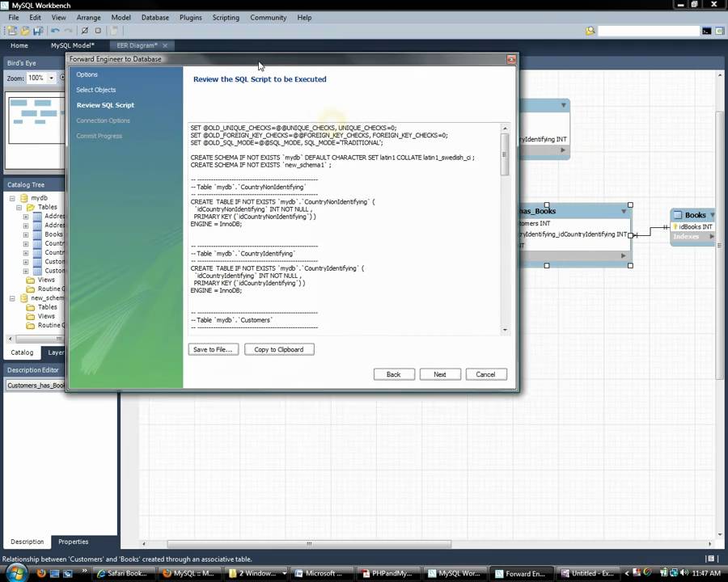Click Select Objects wizard step

click(x=96, y=90)
